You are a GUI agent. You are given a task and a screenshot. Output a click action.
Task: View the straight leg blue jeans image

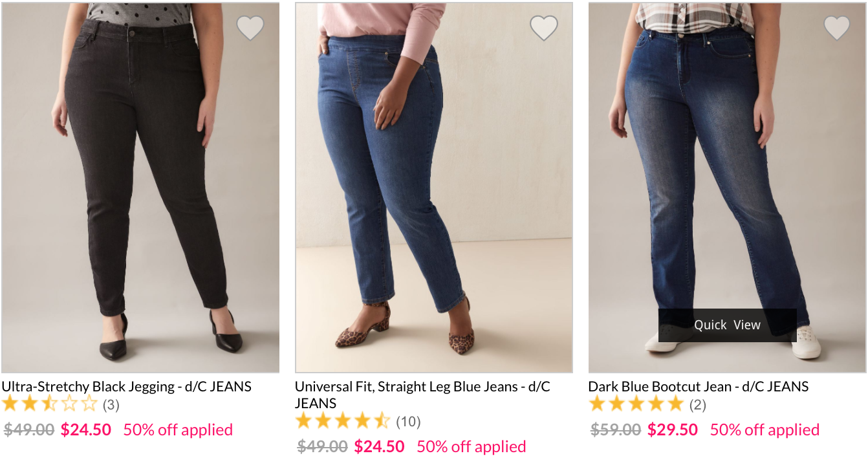433,188
